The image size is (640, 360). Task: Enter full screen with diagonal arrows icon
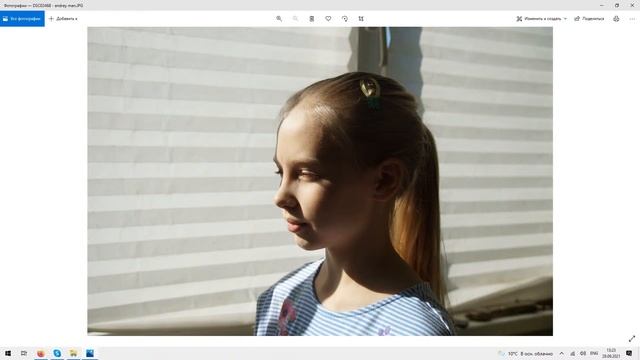click(x=632, y=339)
